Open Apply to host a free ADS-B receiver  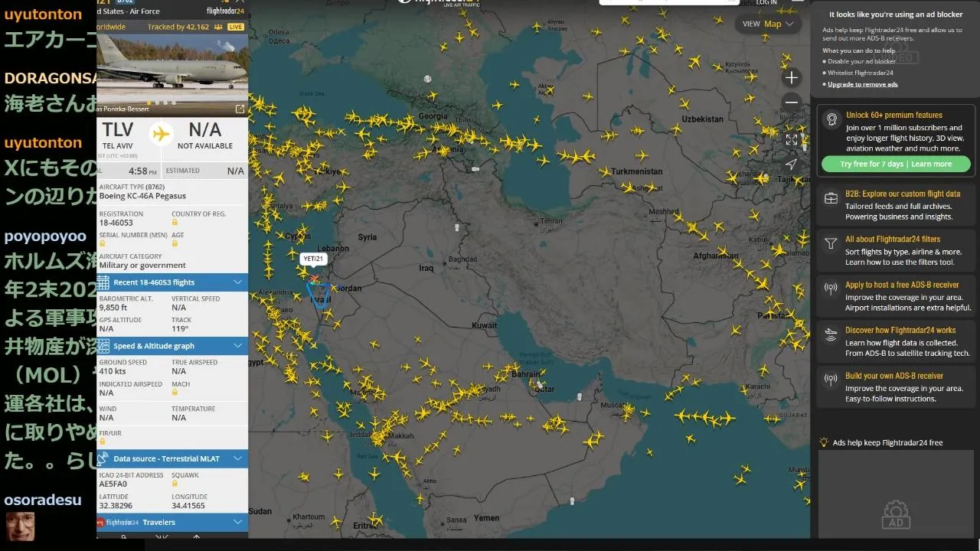tap(902, 285)
